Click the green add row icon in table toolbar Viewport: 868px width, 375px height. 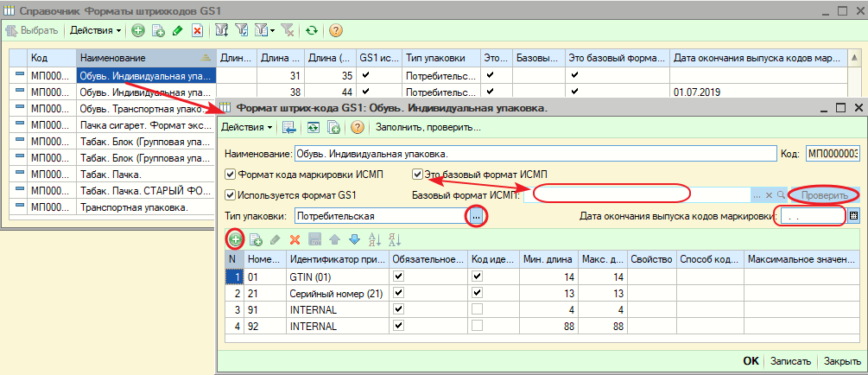(x=235, y=239)
